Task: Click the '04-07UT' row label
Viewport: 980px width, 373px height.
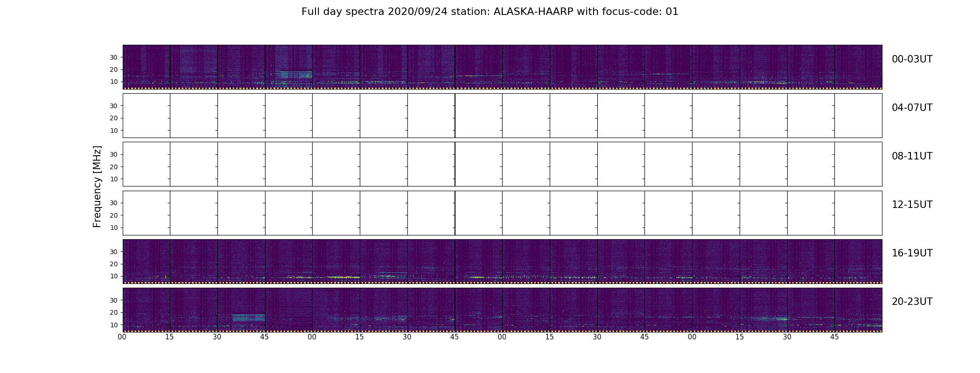Action: (x=912, y=108)
